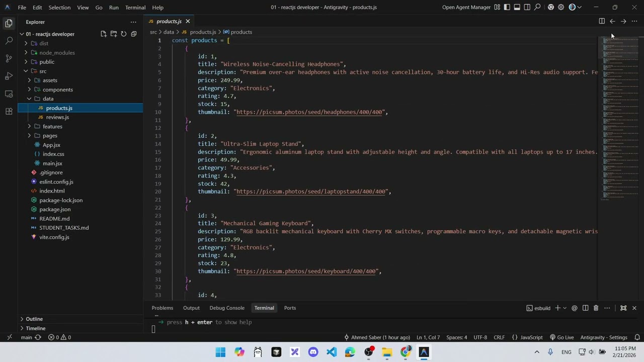Open the Remote Explorer view
Screen dimensions: 644x362
[x=9, y=94]
